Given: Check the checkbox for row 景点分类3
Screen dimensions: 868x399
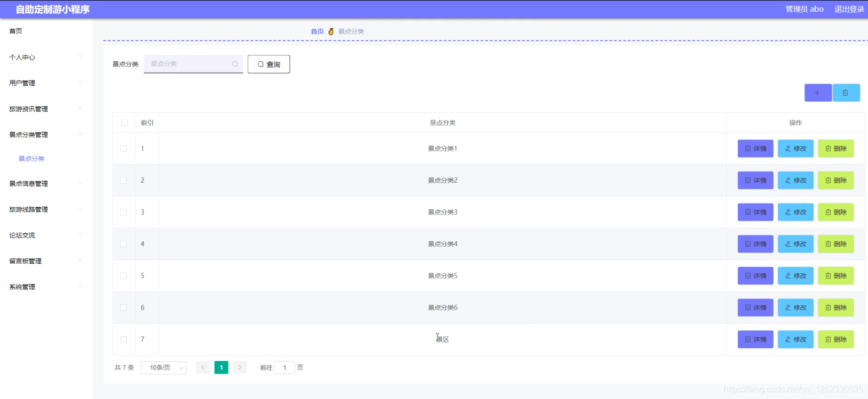Looking at the screenshot, I should (x=124, y=212).
